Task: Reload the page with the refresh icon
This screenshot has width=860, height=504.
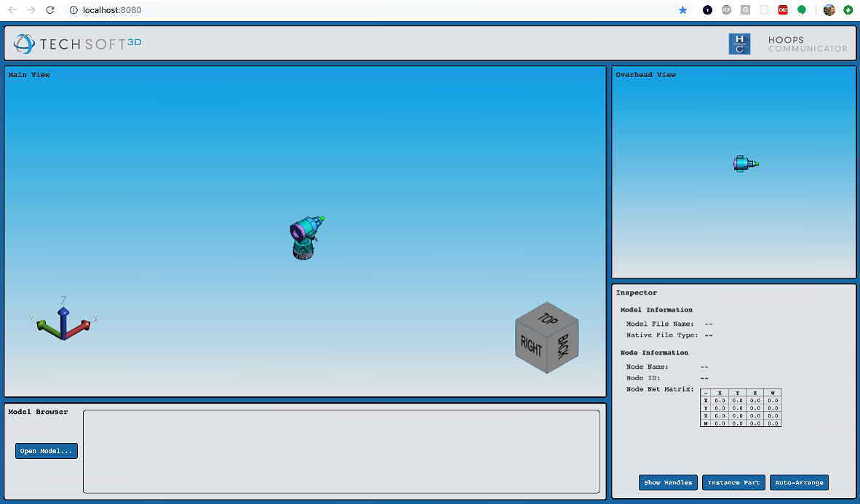Action: pyautogui.click(x=49, y=10)
